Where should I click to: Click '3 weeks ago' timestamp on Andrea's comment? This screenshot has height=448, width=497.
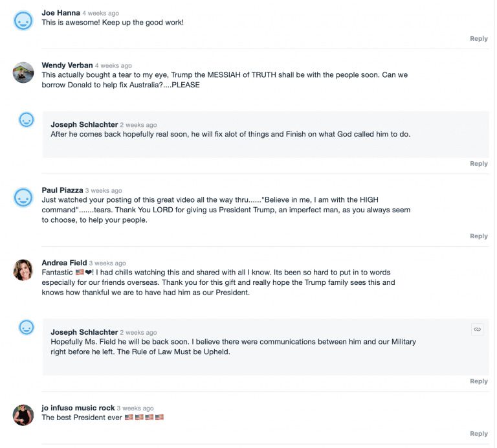pyautogui.click(x=107, y=263)
